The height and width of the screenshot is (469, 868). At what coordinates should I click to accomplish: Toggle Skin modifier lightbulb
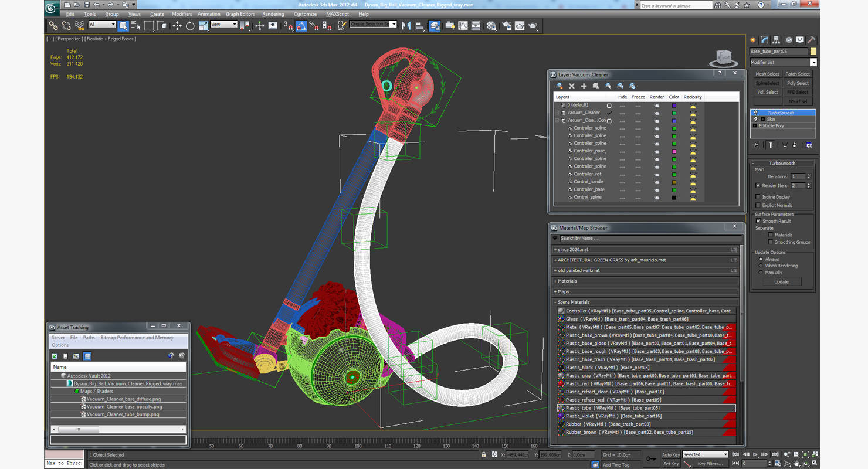tap(755, 119)
